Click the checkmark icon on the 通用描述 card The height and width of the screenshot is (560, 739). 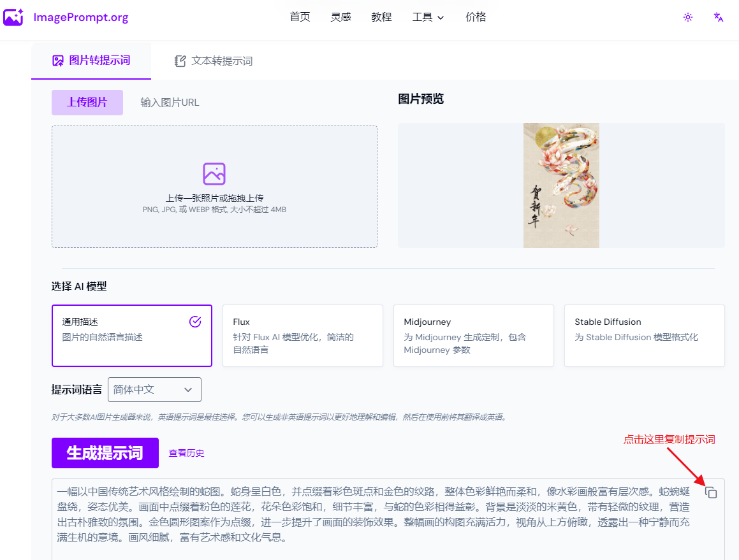coord(195,322)
